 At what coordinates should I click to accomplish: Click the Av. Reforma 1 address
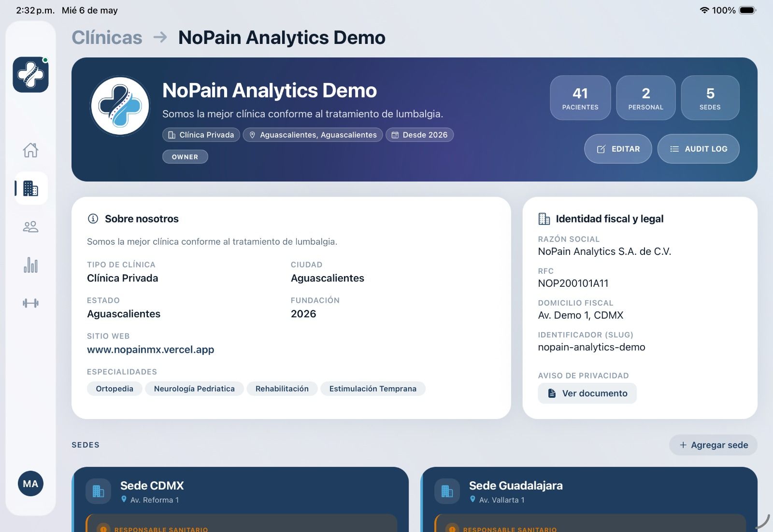(x=155, y=500)
